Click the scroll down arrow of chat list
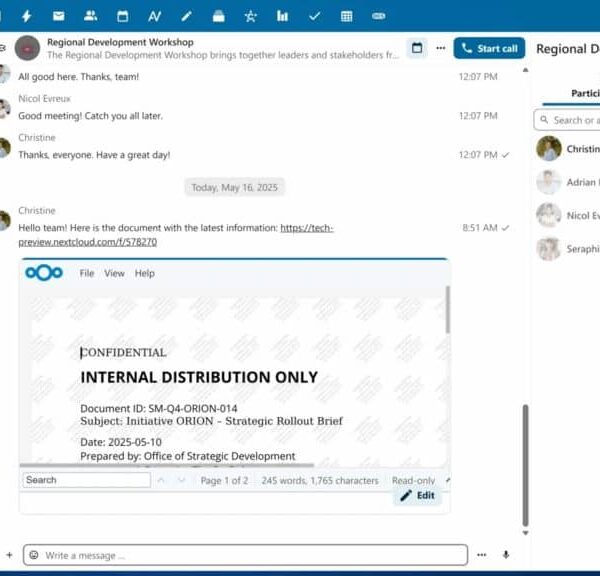Viewport: 600px width, 576px height. [525, 533]
